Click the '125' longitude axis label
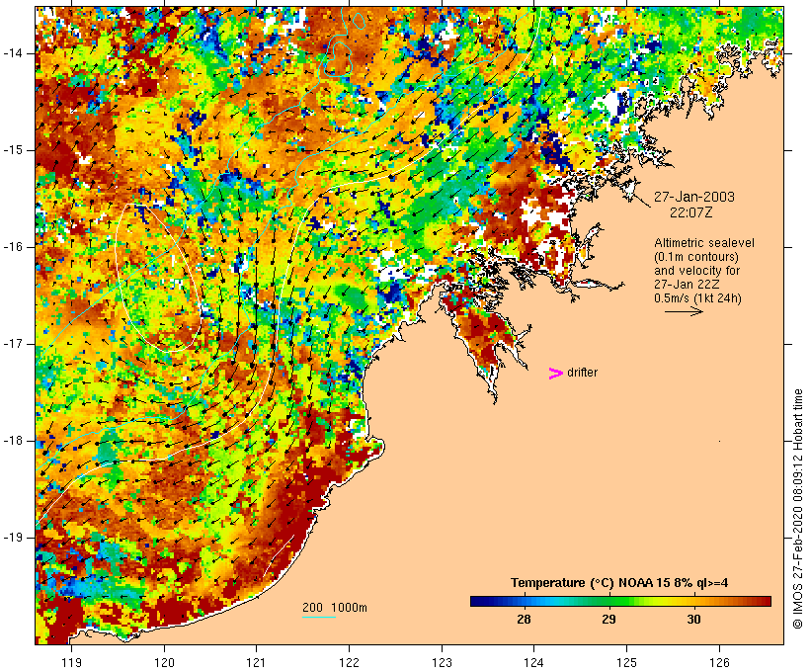810x672 pixels. [x=627, y=663]
